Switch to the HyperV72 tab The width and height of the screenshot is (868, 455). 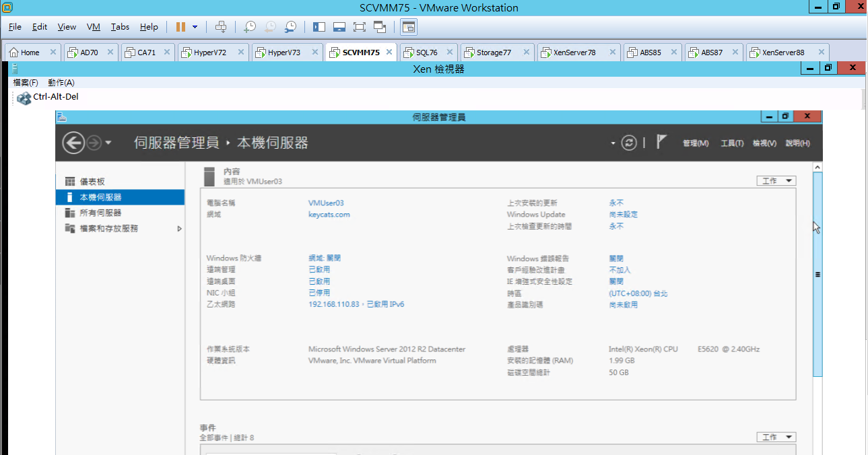213,52
